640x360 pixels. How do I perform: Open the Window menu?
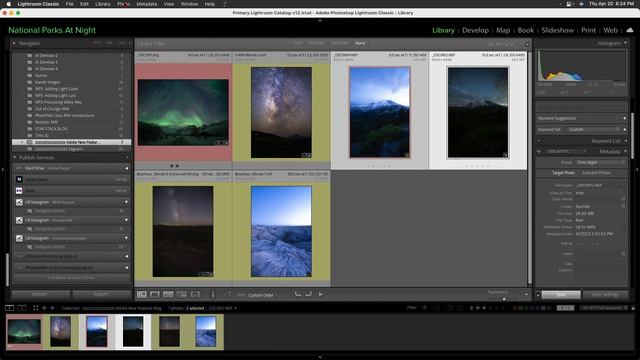[189, 4]
